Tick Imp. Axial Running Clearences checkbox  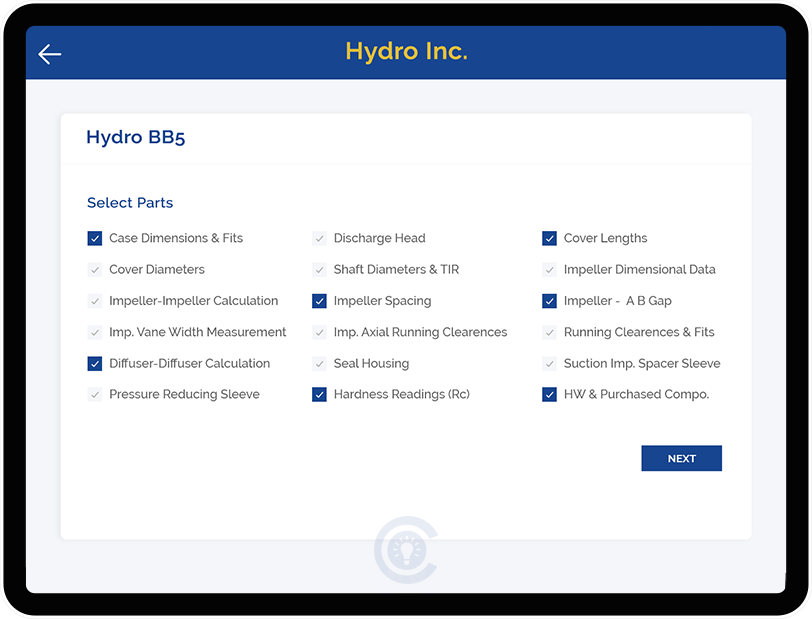click(320, 332)
